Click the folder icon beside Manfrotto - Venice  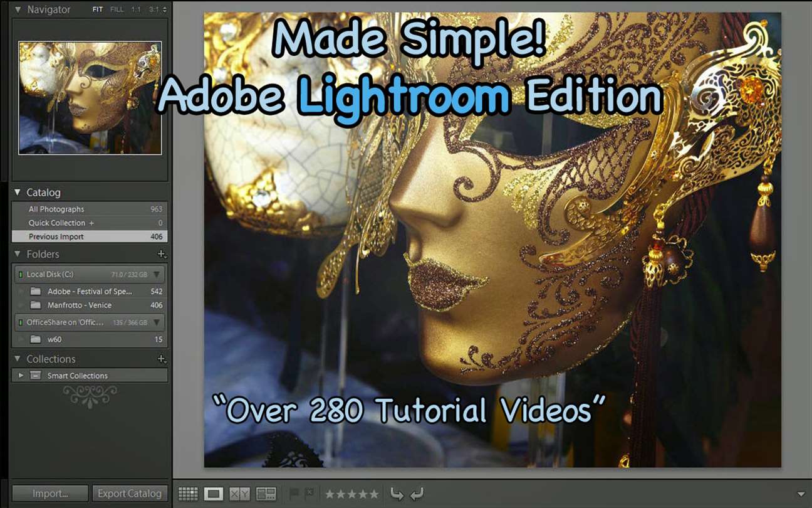(x=36, y=305)
